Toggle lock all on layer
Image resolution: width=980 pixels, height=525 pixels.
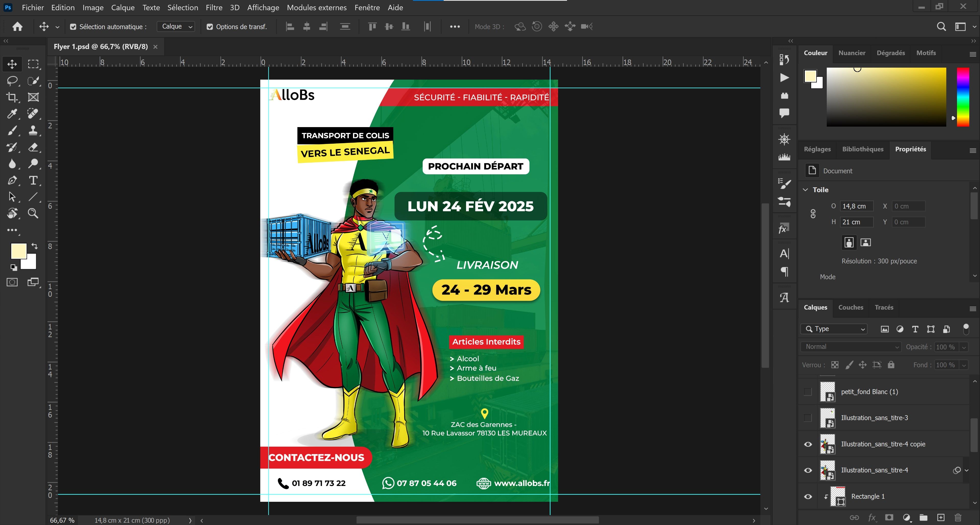(891, 365)
